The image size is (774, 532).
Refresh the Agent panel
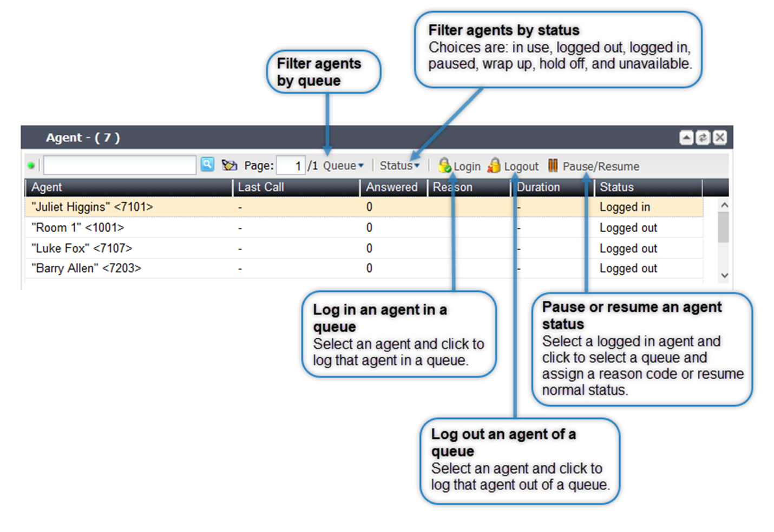[703, 137]
